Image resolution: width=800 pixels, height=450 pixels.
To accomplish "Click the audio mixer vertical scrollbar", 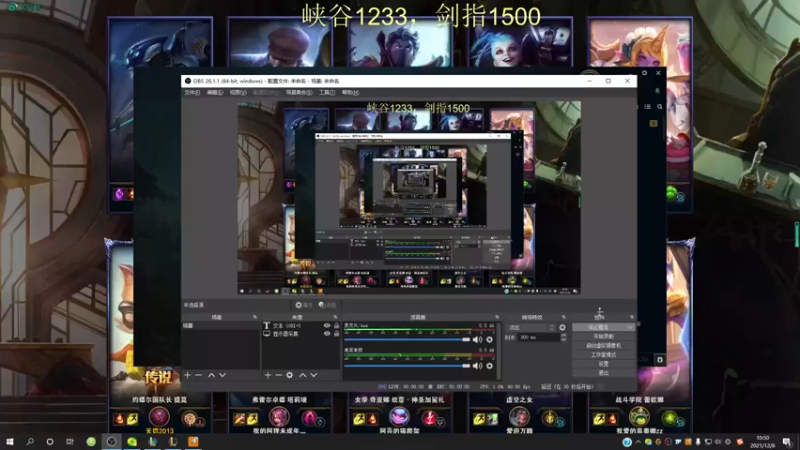I will [x=499, y=349].
